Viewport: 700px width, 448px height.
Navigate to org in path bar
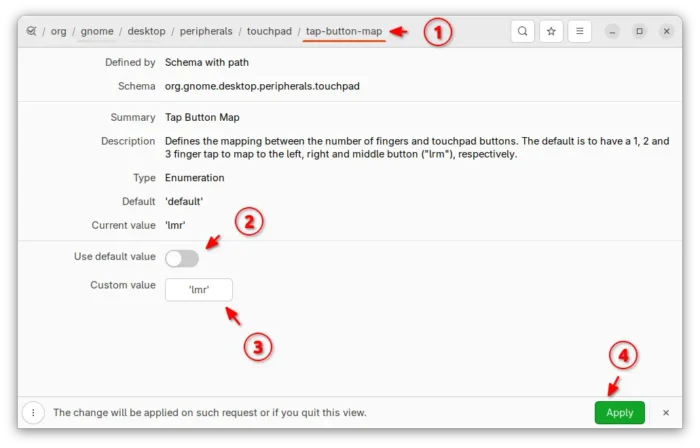59,31
